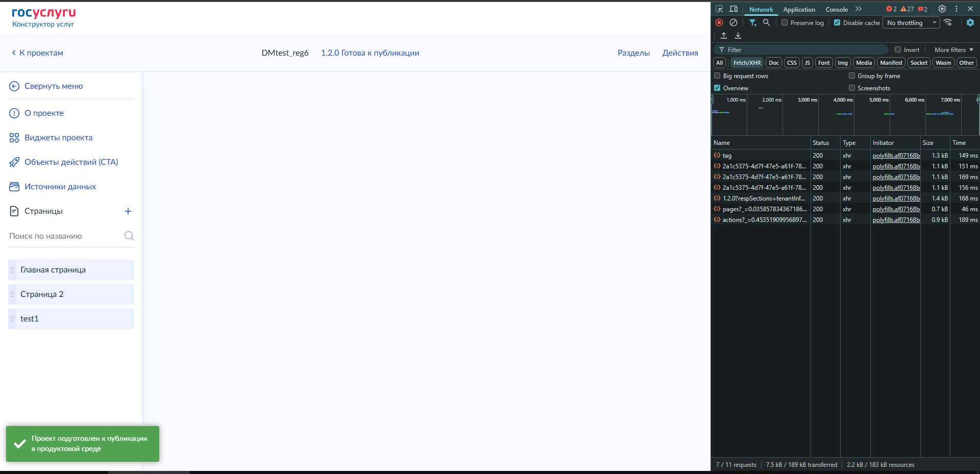The height and width of the screenshot is (474, 980).
Task: Add a new page with plus icon
Action: pos(128,211)
